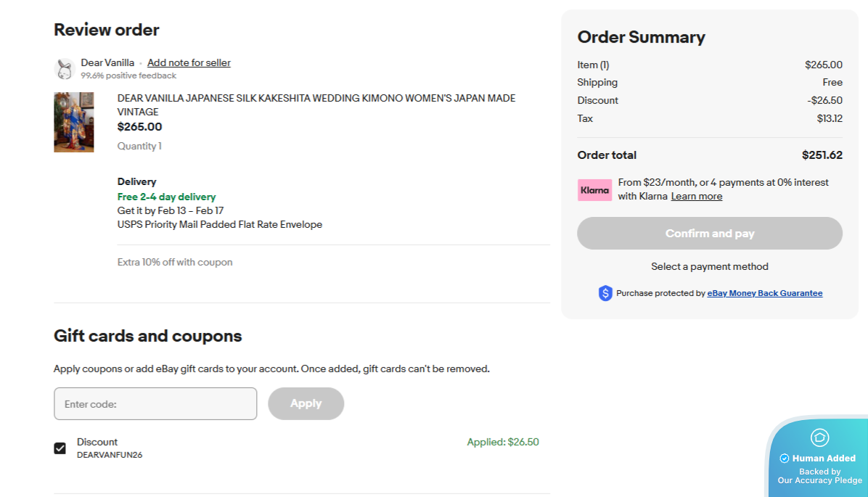This screenshot has height=497, width=868.
Task: Click the kimono listing title text
Action: (316, 104)
